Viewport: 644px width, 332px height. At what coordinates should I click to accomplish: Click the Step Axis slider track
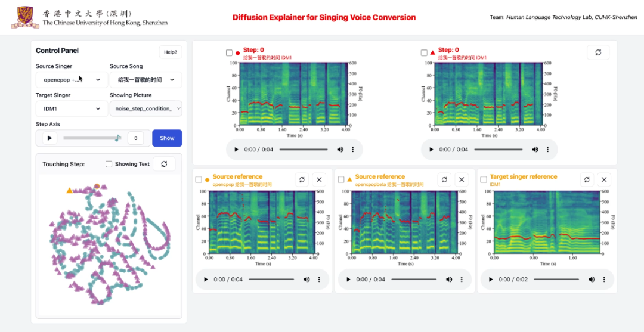(x=91, y=138)
